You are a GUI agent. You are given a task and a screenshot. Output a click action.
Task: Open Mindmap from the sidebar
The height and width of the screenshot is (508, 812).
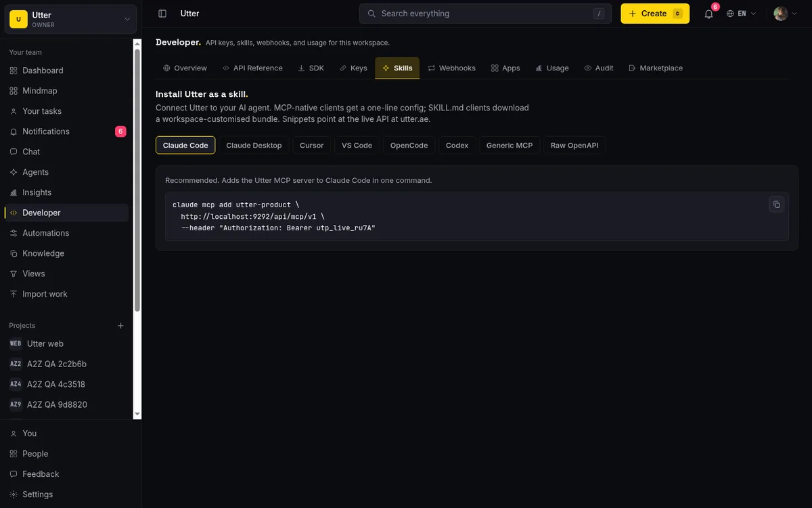coord(66,91)
